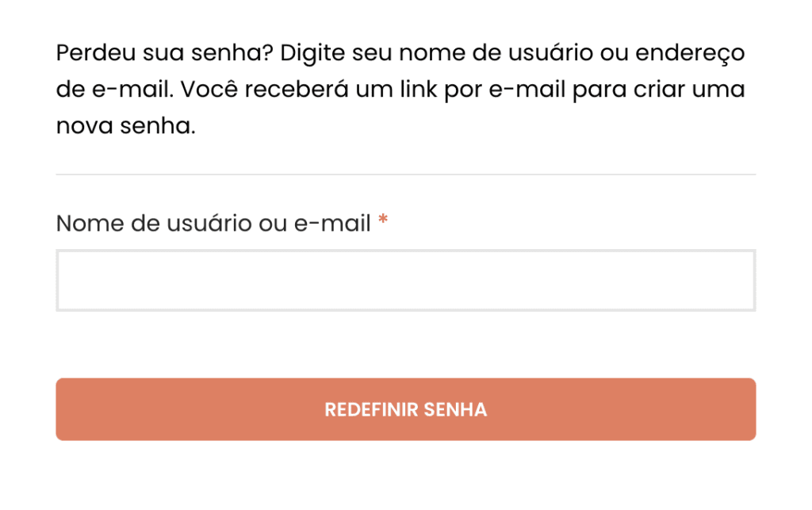The width and height of the screenshot is (812, 510).
Task: Click the red required asterisk
Action: click(x=383, y=219)
